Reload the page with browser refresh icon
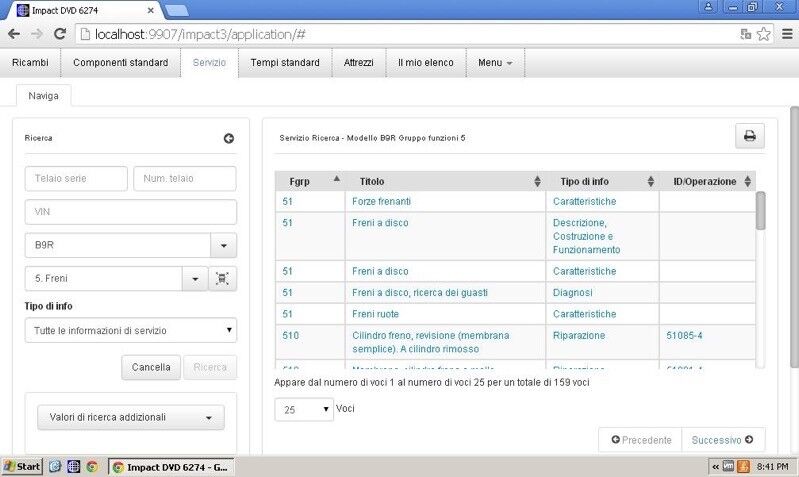The image size is (799, 477). pyautogui.click(x=60, y=34)
